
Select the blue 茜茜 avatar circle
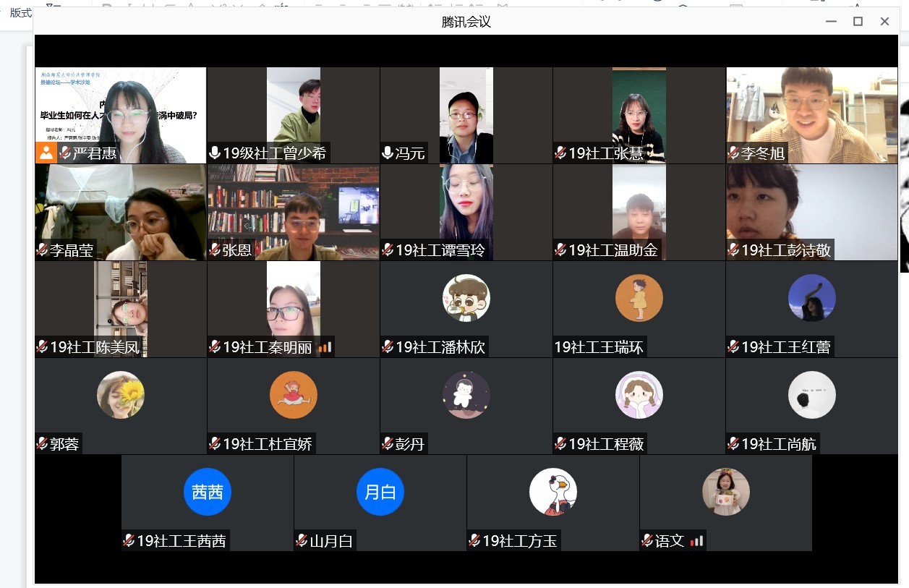[x=208, y=492]
